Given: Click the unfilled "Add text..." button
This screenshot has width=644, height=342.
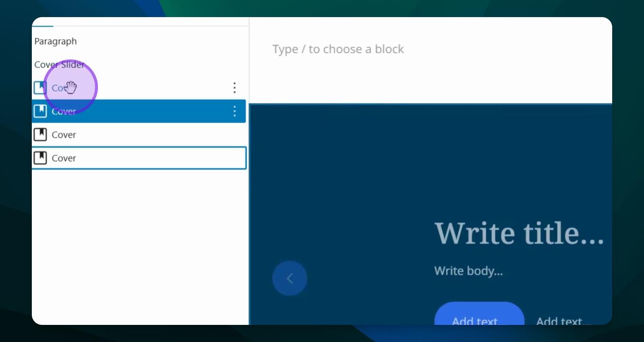Looking at the screenshot, I should click(x=564, y=321).
